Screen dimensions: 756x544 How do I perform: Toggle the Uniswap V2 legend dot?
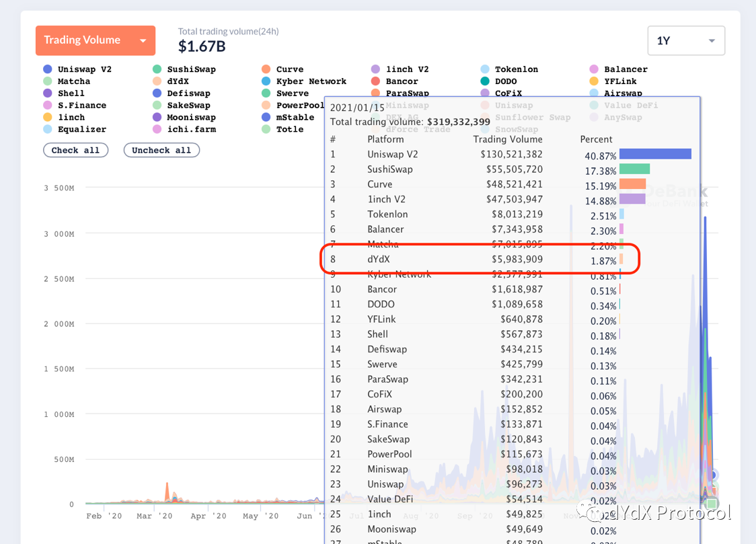(x=48, y=69)
